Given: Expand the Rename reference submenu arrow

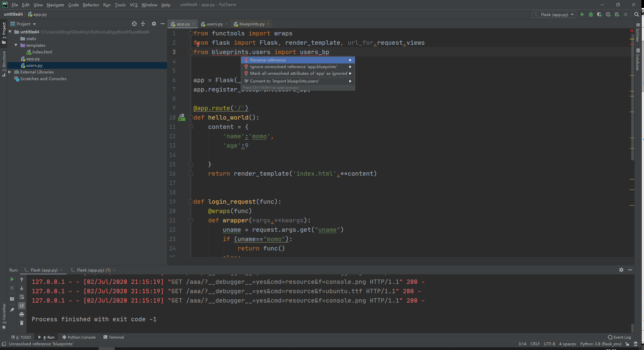Looking at the screenshot, I should click(x=350, y=60).
